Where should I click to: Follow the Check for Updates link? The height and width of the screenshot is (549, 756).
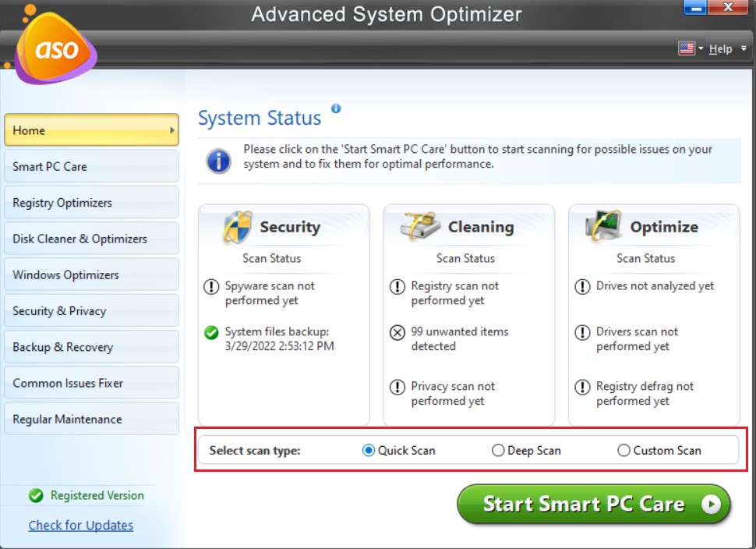coord(80,526)
